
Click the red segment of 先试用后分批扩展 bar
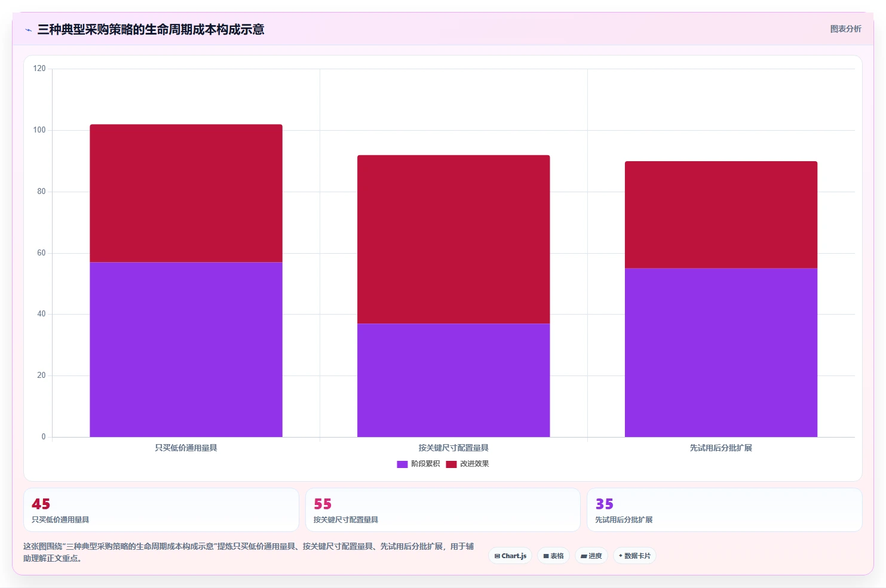(721, 215)
